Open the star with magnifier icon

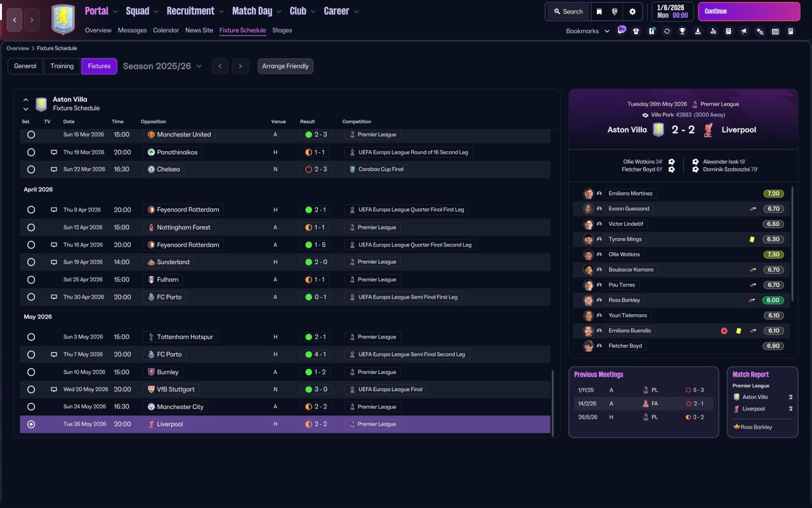pyautogui.click(x=760, y=31)
